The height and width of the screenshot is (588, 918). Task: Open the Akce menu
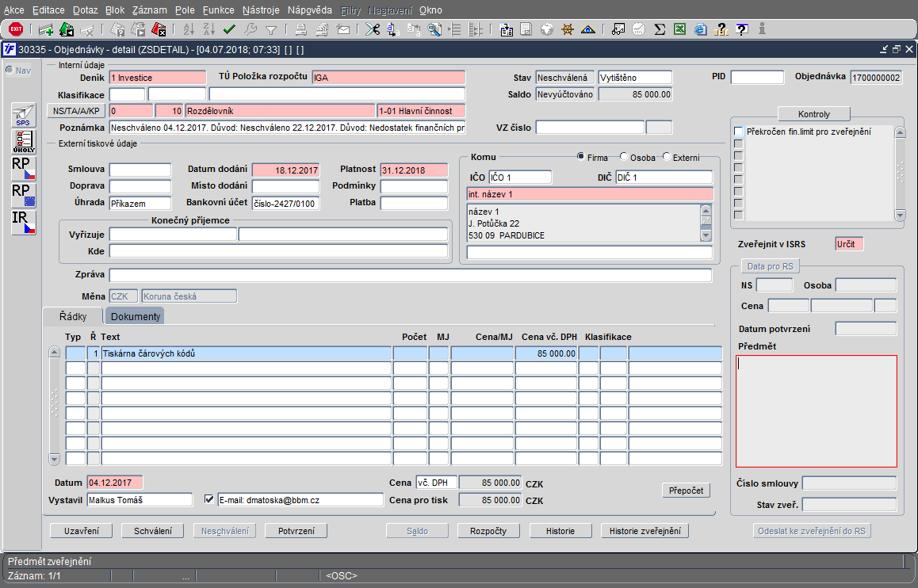point(14,10)
